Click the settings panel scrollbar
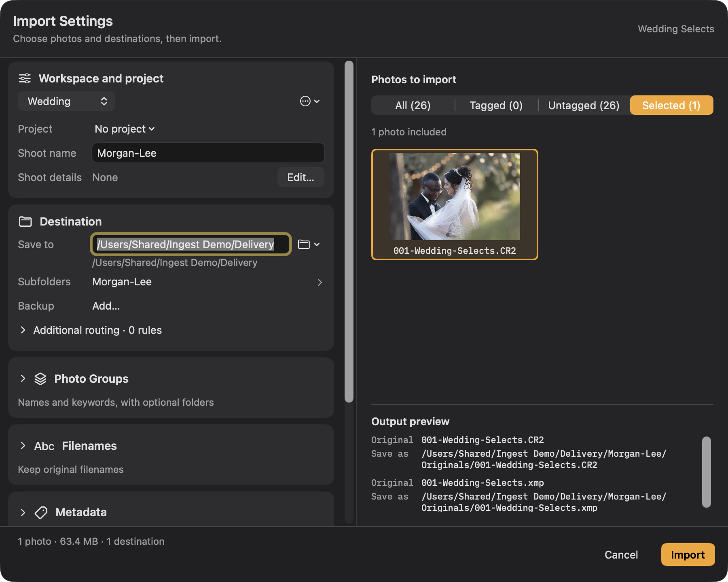Screen dimensions: 728x582 click(x=349, y=232)
